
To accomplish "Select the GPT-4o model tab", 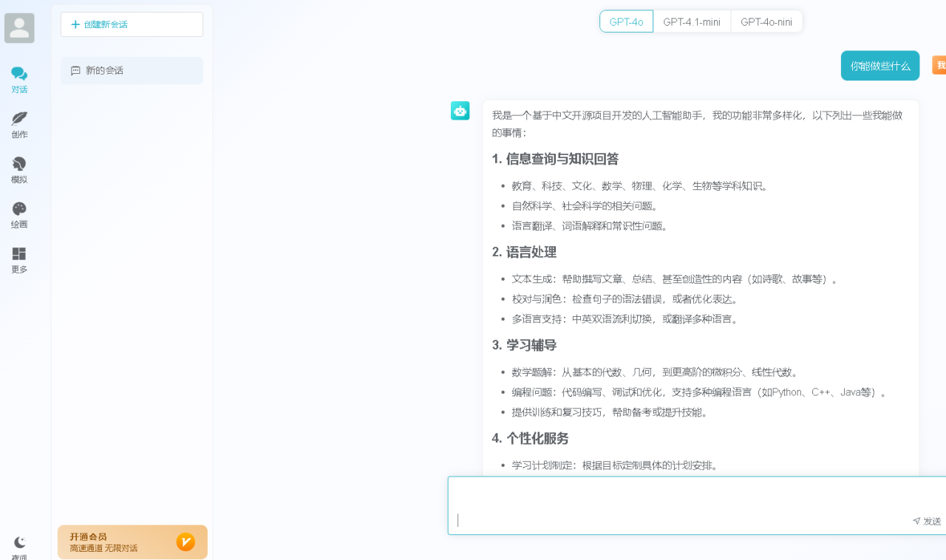I will pos(626,22).
